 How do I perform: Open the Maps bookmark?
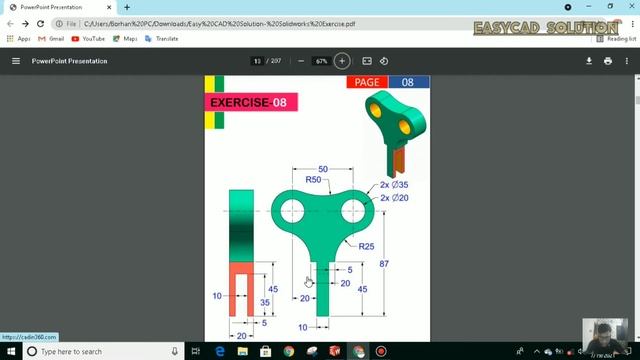125,39
